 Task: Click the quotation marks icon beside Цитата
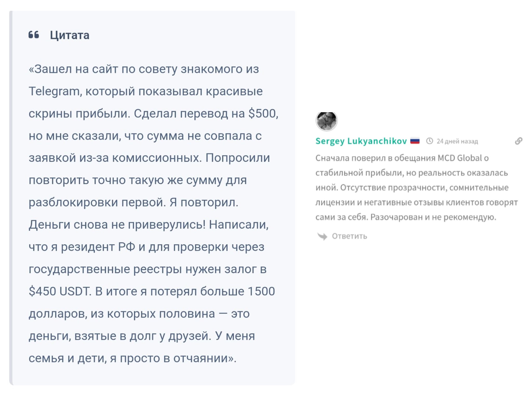34,35
